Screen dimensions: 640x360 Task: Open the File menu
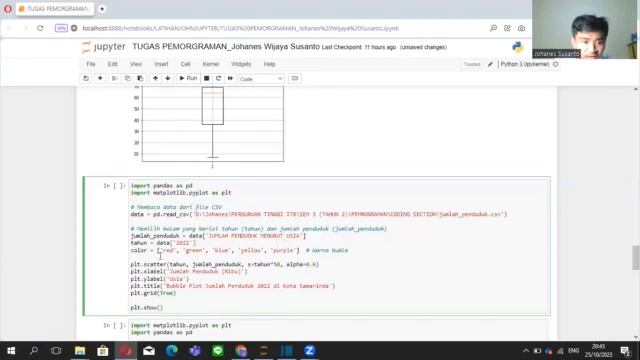click(91, 64)
